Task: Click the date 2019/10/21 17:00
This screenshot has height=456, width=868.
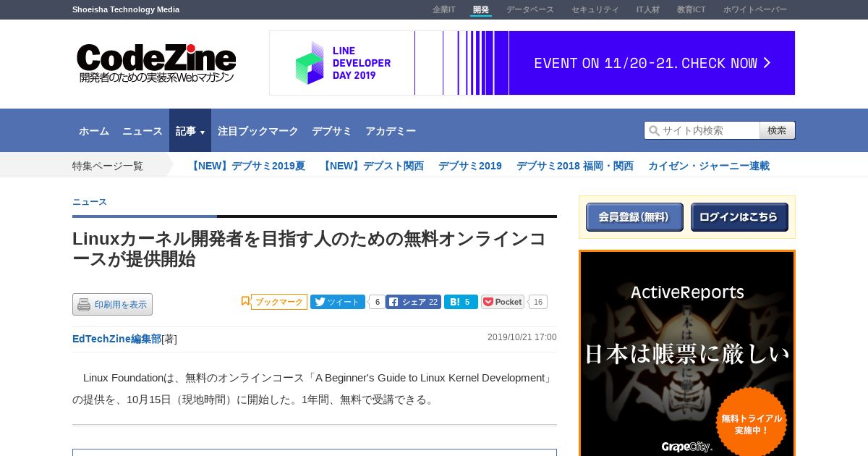Action: [522, 337]
